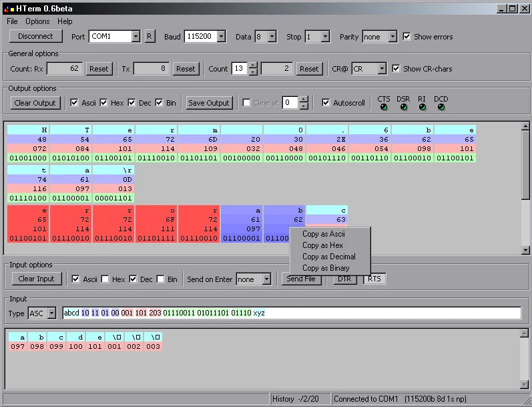Reset the Rx count

(99, 69)
